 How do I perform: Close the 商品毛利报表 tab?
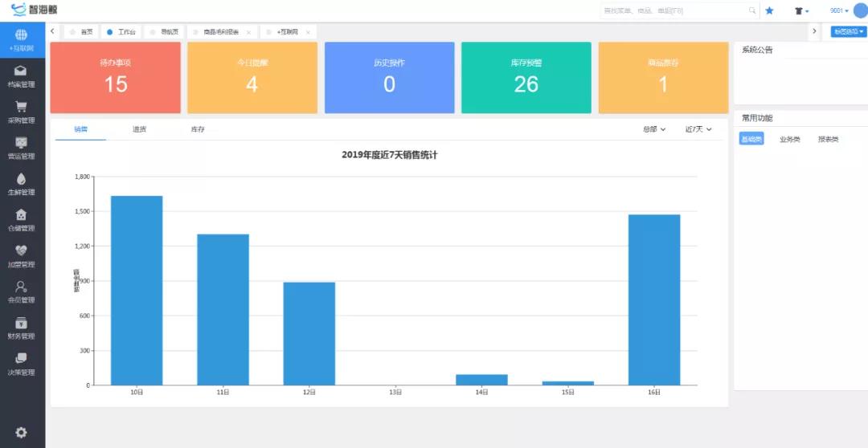[248, 32]
